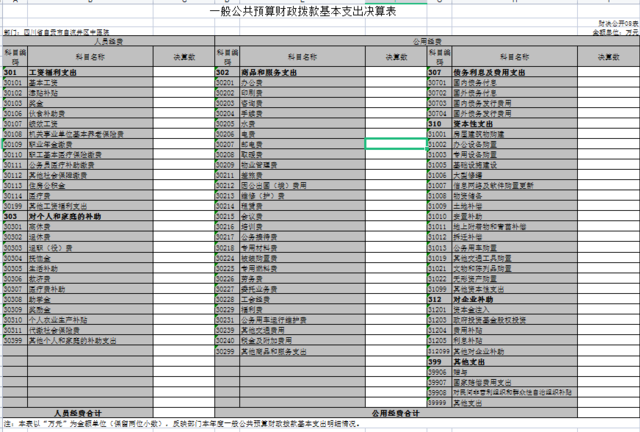Click the amount cell beside 邮电费

coord(394,144)
